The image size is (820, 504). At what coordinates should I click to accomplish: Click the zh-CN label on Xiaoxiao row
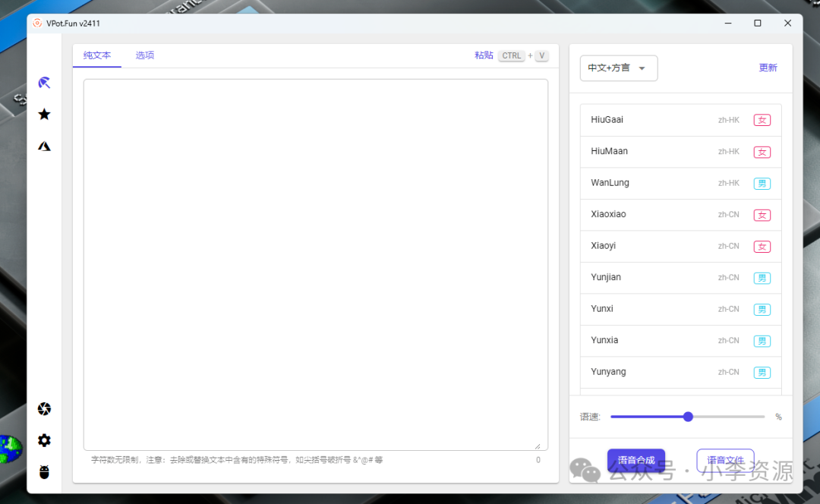(728, 215)
